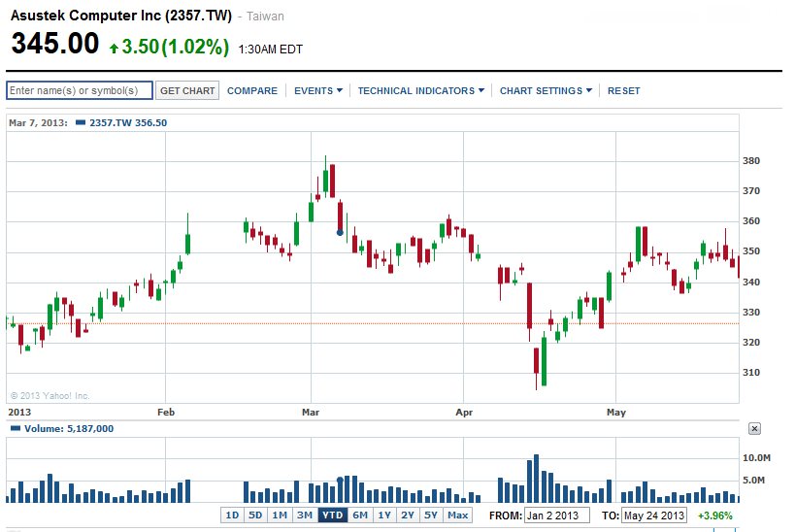Screen dimensions: 795x532
Task: Click the 345.00 price quote
Action: [x=54, y=43]
